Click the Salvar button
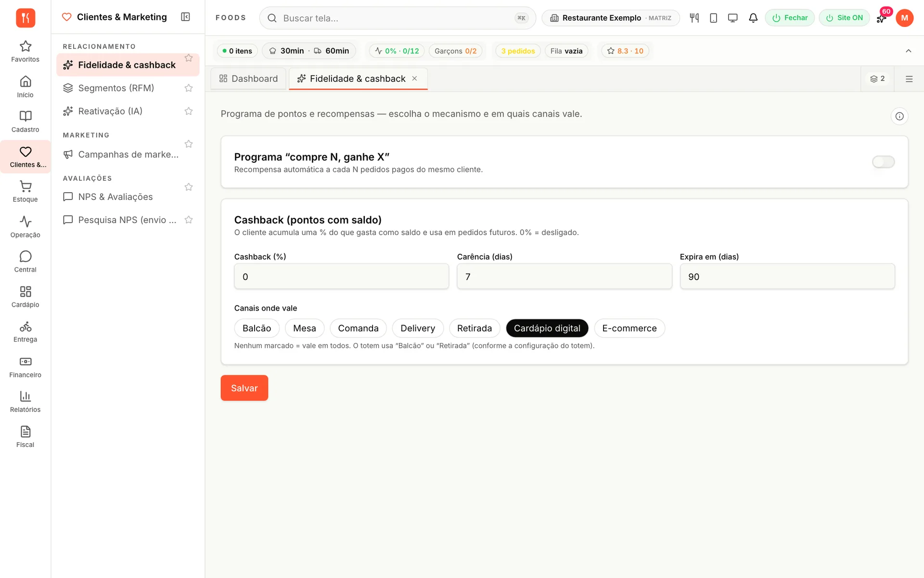This screenshot has width=924, height=578. tap(244, 388)
